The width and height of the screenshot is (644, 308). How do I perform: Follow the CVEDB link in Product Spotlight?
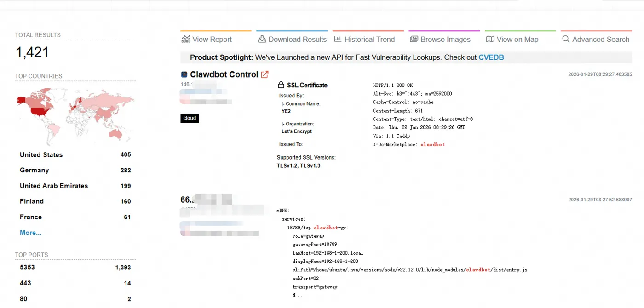(491, 57)
